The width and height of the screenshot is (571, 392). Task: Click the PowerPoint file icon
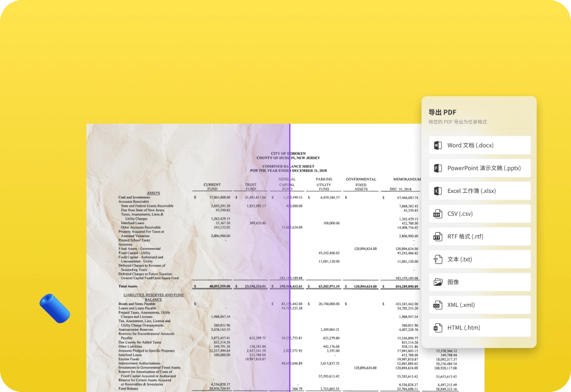(x=437, y=168)
